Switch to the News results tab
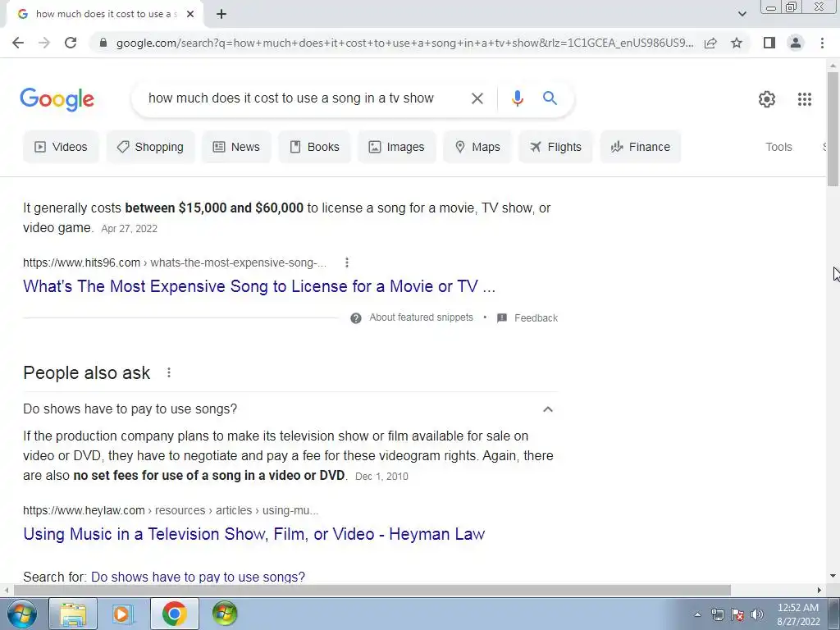Screen dimensions: 840x630 point(236,147)
